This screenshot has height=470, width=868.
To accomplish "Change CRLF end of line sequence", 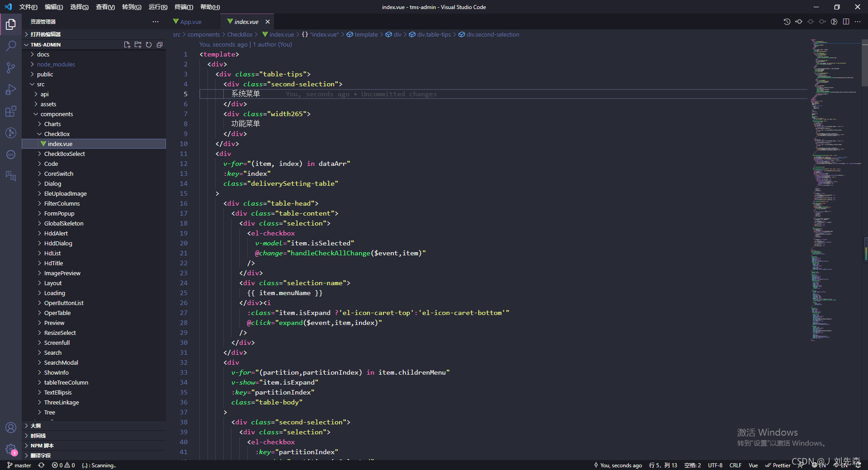I will [736, 465].
